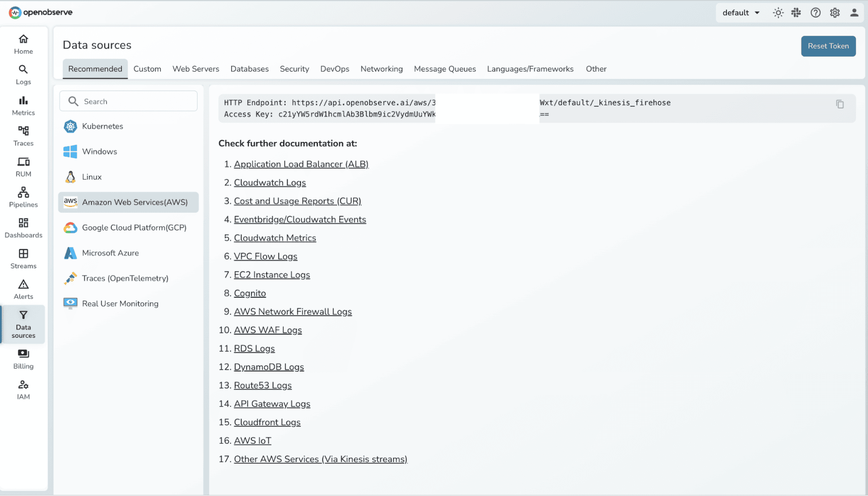The height and width of the screenshot is (496, 868).
Task: Open the Metrics panel
Action: [23, 105]
